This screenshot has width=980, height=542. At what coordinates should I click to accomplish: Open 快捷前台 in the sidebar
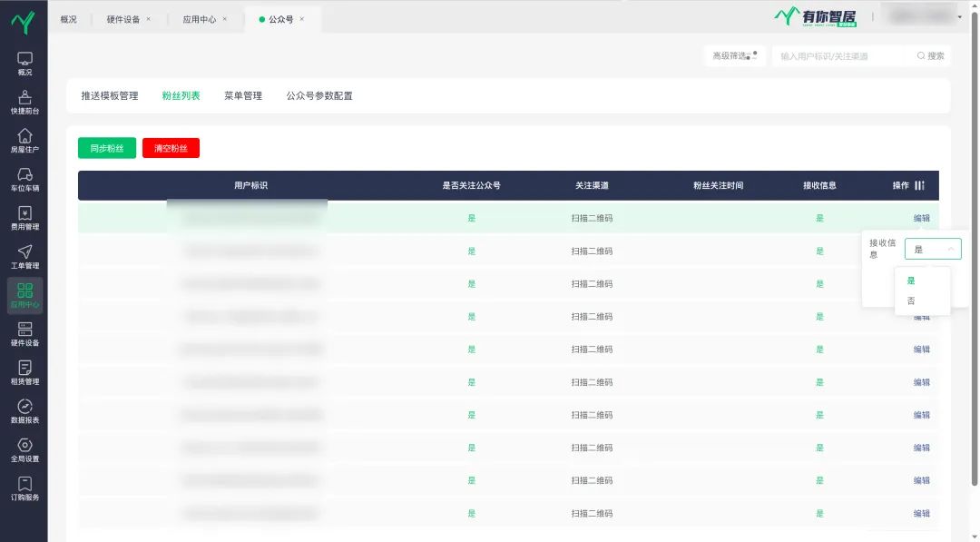click(x=24, y=102)
